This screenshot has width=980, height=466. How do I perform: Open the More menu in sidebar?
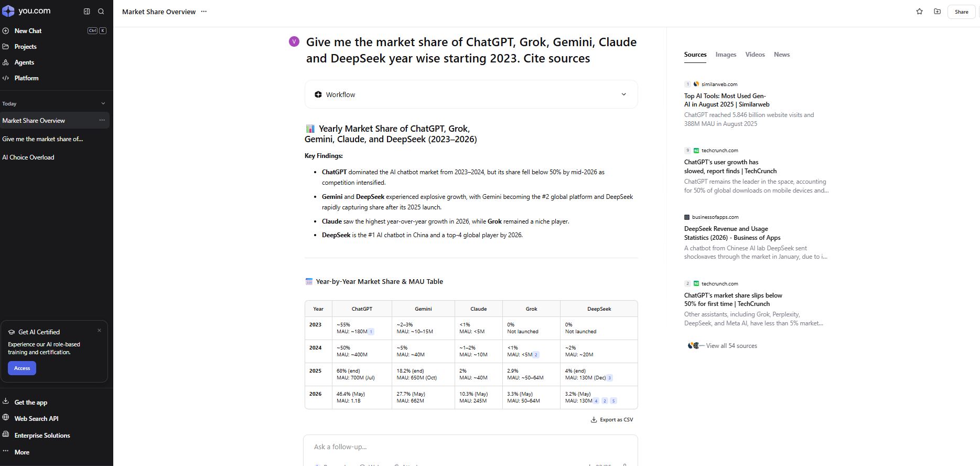[22, 452]
